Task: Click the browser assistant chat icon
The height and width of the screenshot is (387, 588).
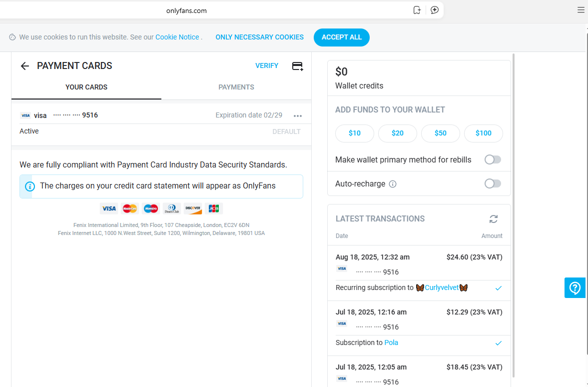Action: tap(435, 10)
